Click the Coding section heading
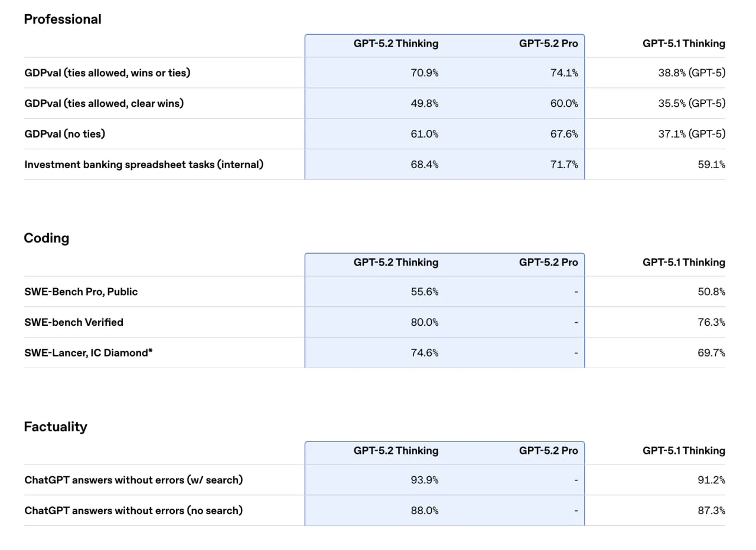This screenshot has width=756, height=550. click(x=47, y=238)
